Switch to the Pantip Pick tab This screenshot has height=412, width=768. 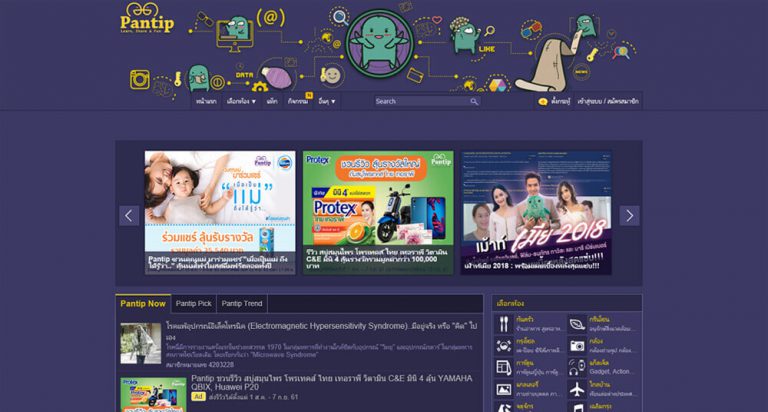click(193, 304)
